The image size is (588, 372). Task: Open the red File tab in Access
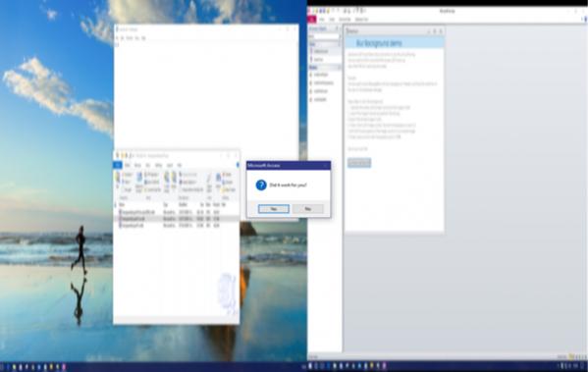(311, 19)
